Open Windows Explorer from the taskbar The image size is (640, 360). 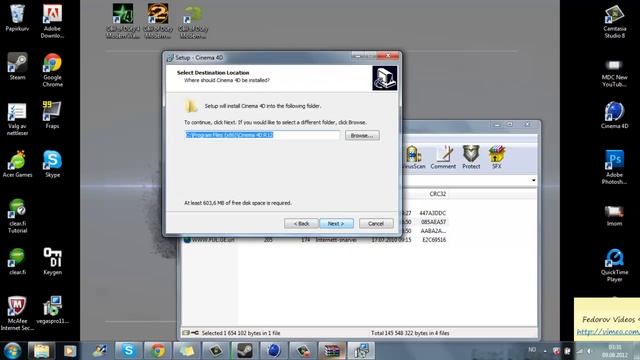tap(41, 351)
